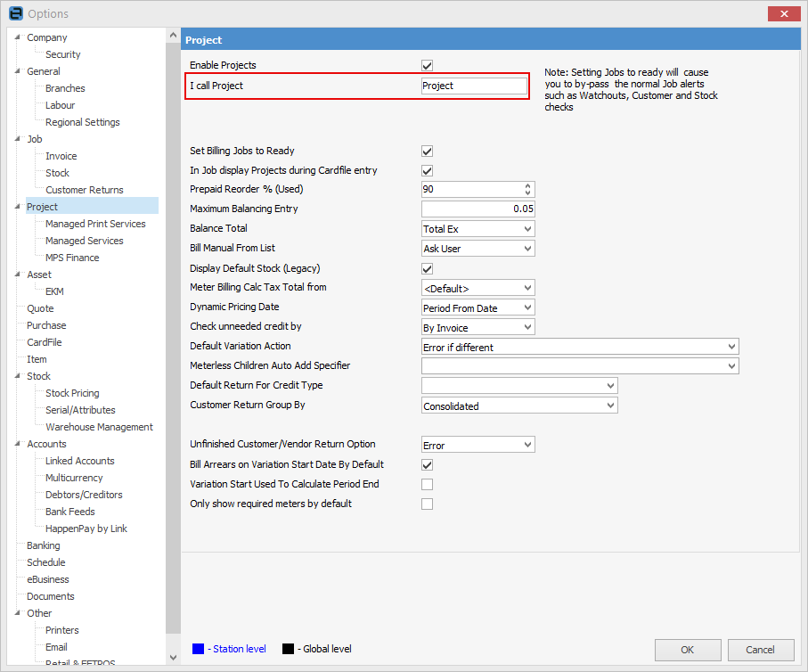Uncheck Set Billing Jobs to Ready
The width and height of the screenshot is (808, 672).
coord(428,152)
